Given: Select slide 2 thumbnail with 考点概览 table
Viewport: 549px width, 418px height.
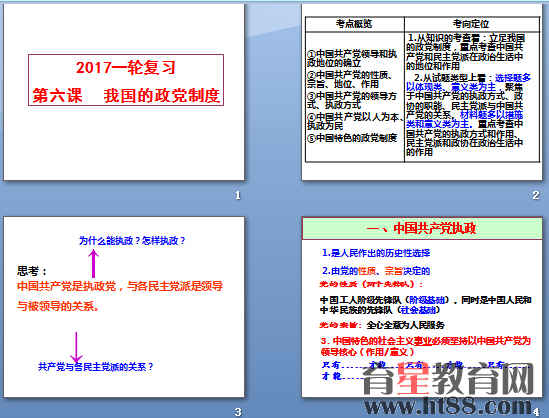Looking at the screenshot, I should point(422,92).
